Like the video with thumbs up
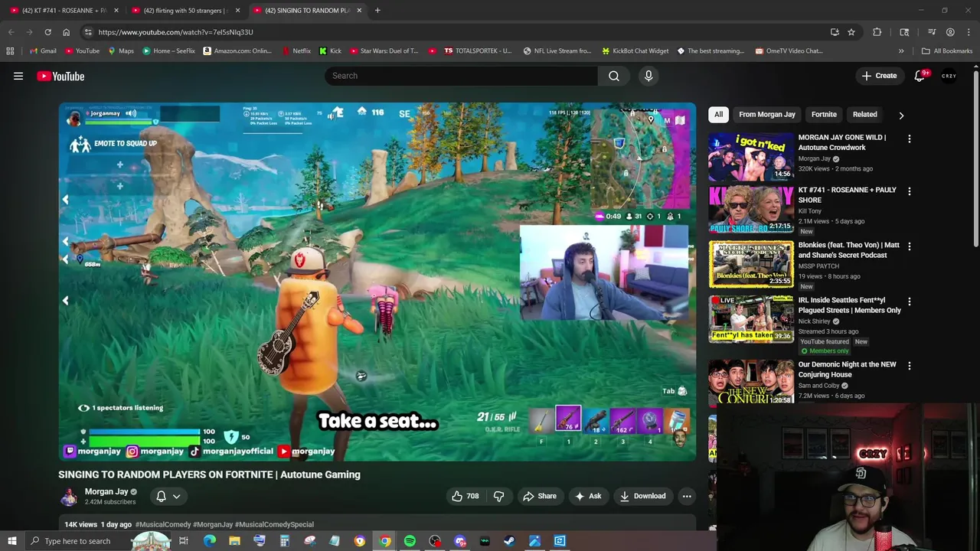Viewport: 980px width, 551px height. tap(465, 496)
